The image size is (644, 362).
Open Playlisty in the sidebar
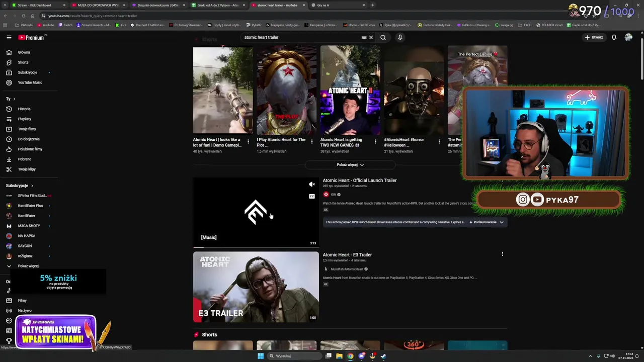[x=25, y=119]
